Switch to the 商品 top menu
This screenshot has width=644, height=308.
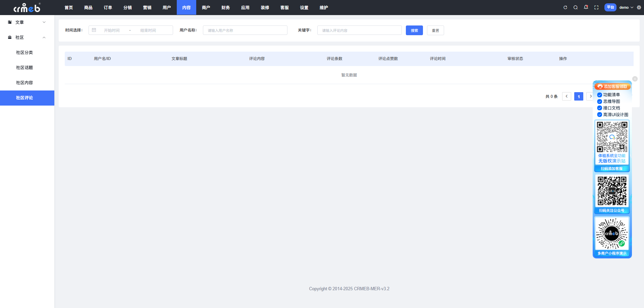[x=88, y=8]
